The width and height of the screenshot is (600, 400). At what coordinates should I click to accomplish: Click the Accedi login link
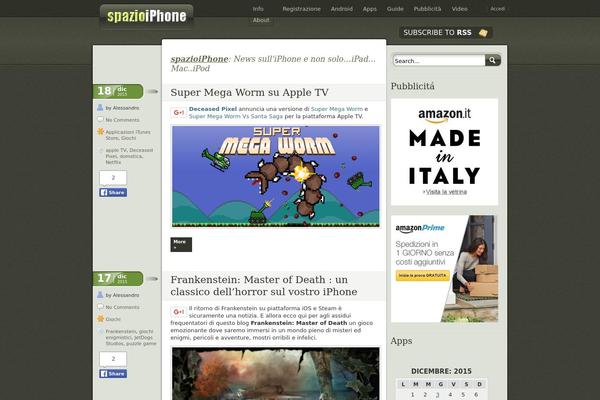(x=497, y=9)
